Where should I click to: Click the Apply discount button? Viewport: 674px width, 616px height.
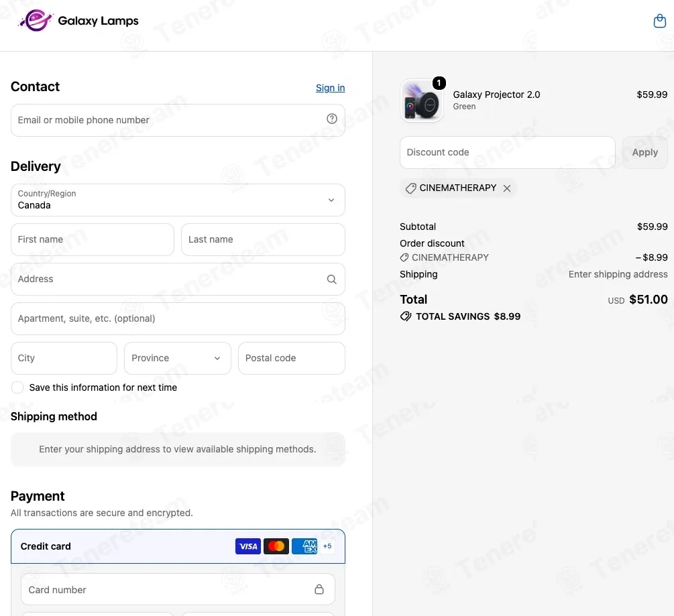(x=644, y=153)
